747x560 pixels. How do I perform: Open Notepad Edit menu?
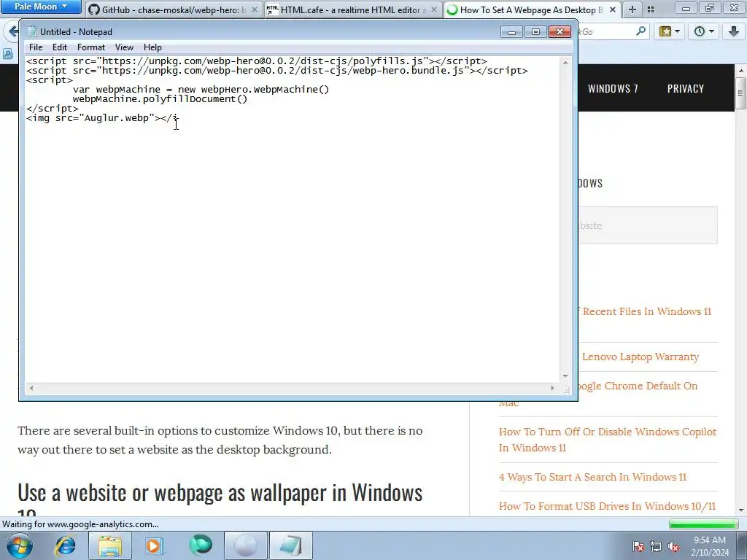pyautogui.click(x=60, y=47)
